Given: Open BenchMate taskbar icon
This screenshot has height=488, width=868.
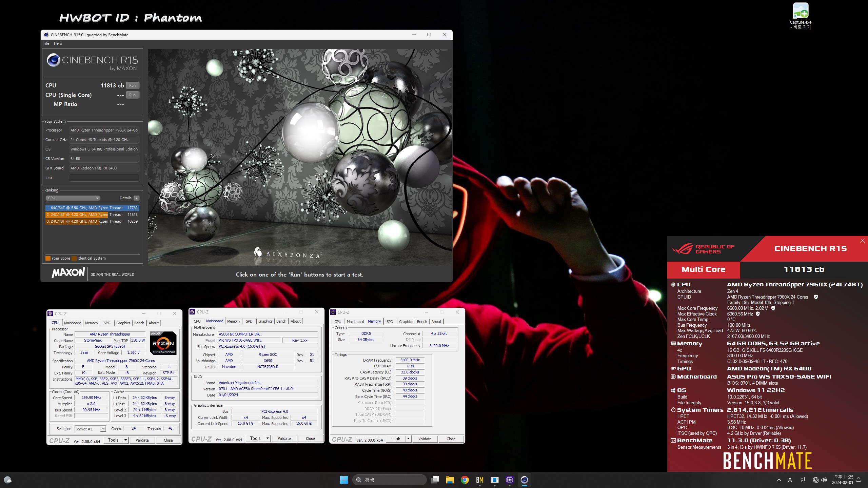Looking at the screenshot, I should pyautogui.click(x=480, y=480).
